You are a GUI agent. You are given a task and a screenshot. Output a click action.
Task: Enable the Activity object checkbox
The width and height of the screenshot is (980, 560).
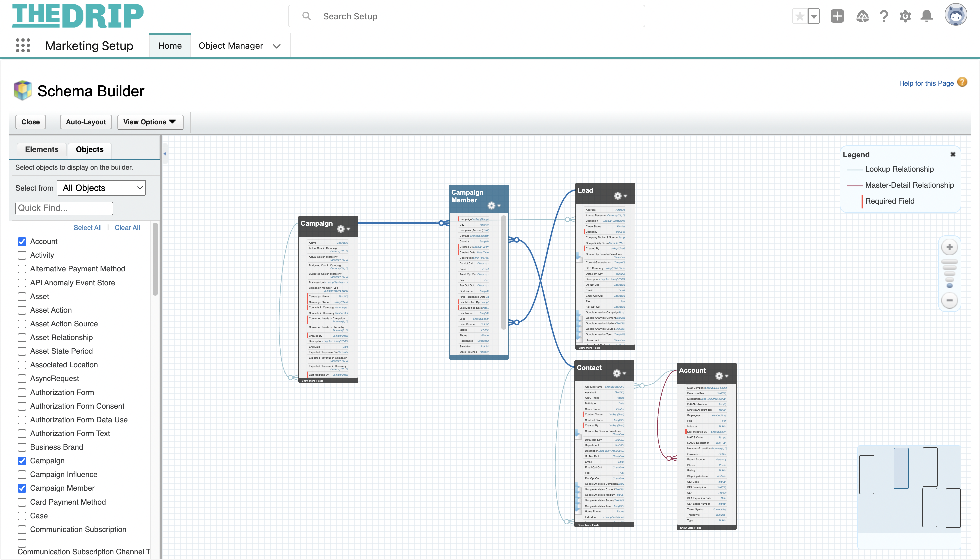click(22, 255)
